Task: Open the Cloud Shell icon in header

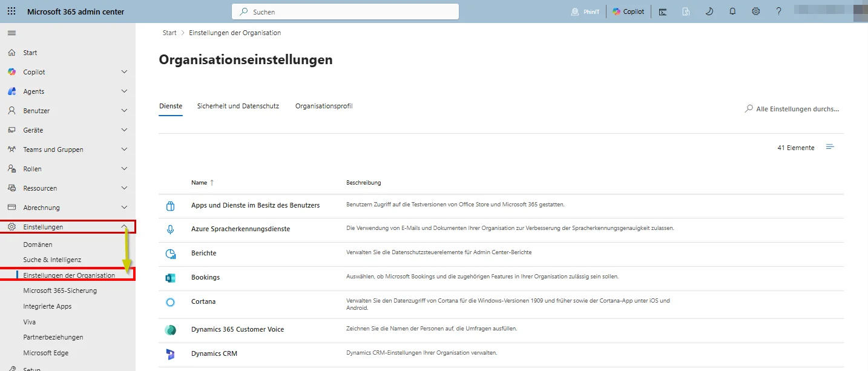Action: tap(663, 11)
